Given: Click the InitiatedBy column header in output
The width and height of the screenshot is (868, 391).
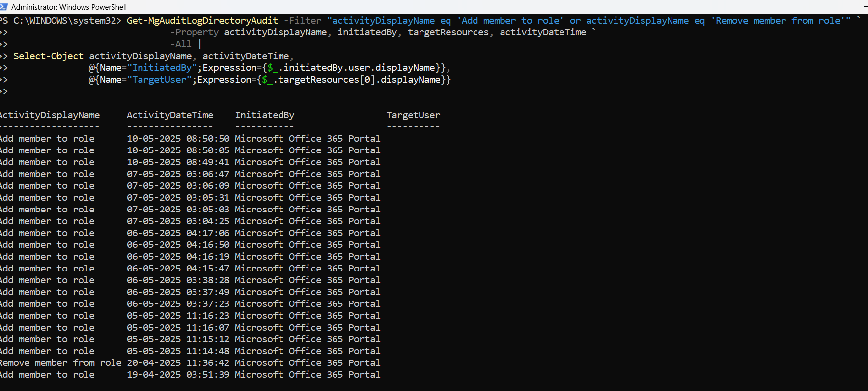Looking at the screenshot, I should (x=264, y=115).
